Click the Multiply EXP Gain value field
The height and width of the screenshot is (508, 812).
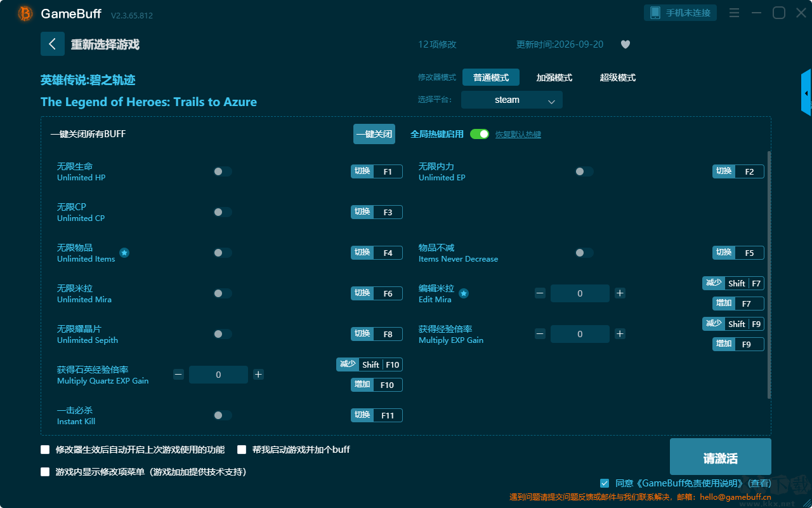580,334
